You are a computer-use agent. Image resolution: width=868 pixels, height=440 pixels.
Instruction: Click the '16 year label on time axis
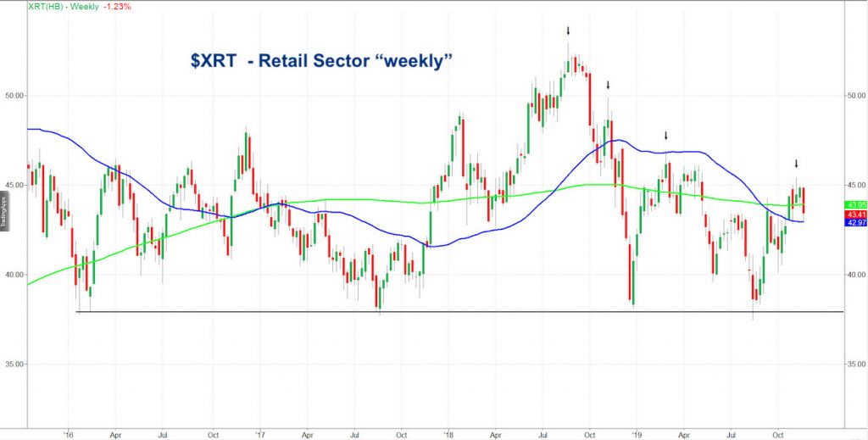point(69,433)
